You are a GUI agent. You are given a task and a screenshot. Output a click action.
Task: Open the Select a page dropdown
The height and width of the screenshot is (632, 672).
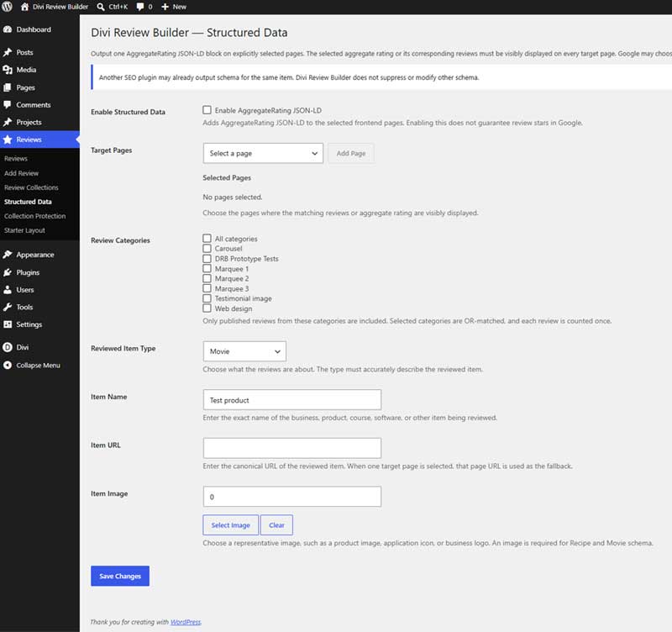click(263, 153)
